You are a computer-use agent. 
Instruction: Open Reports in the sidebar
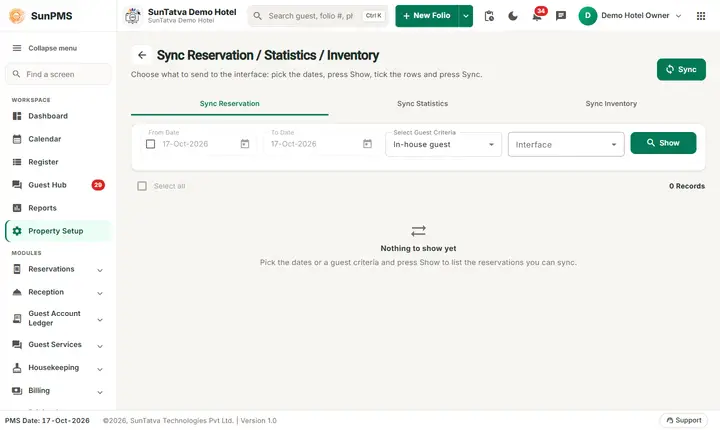pos(58,208)
